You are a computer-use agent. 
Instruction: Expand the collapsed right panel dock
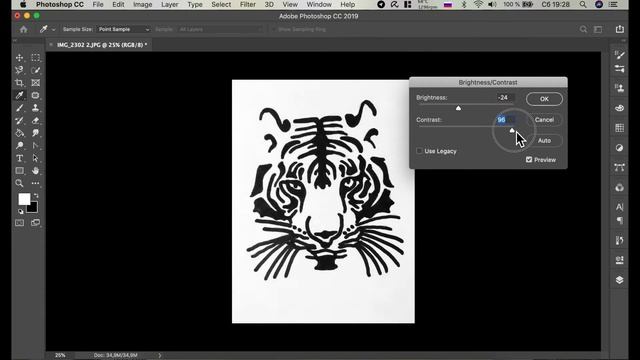pyautogui.click(x=623, y=40)
